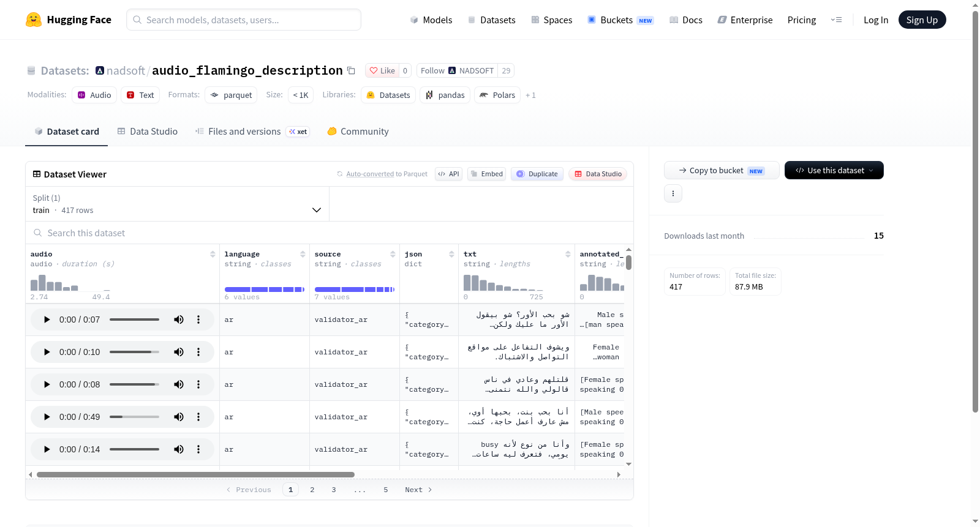This screenshot has height=527, width=980.
Task: Open the Dataset card tab
Action: click(66, 132)
